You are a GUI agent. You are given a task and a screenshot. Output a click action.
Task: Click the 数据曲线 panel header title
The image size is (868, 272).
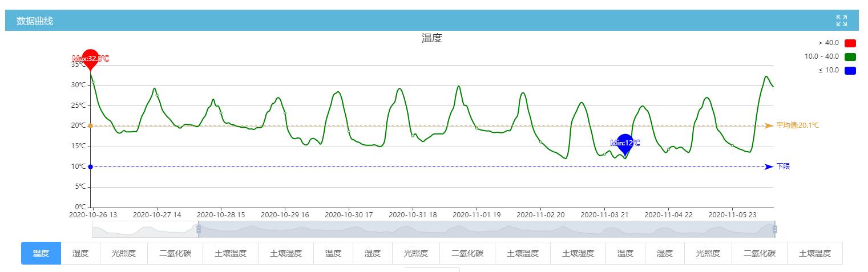(x=35, y=21)
